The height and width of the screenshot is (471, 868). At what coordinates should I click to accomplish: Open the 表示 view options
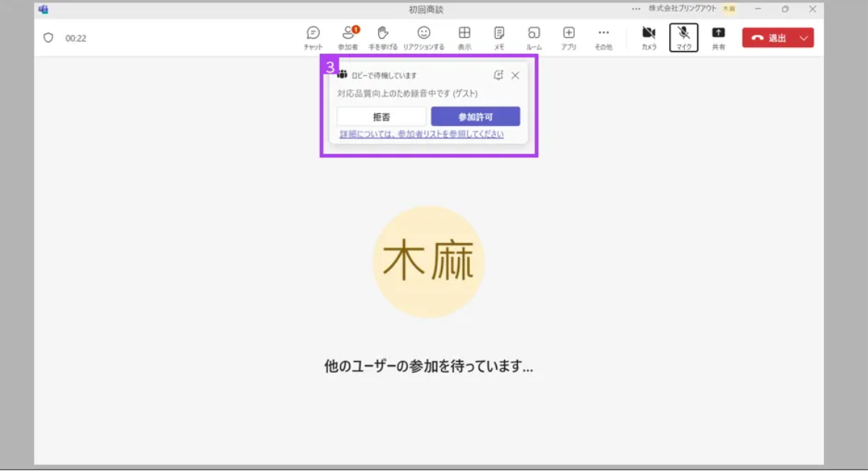point(465,38)
